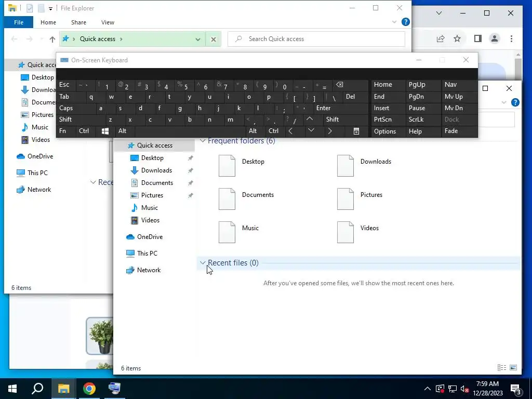Switch to large icons view in status bar

coord(513,368)
